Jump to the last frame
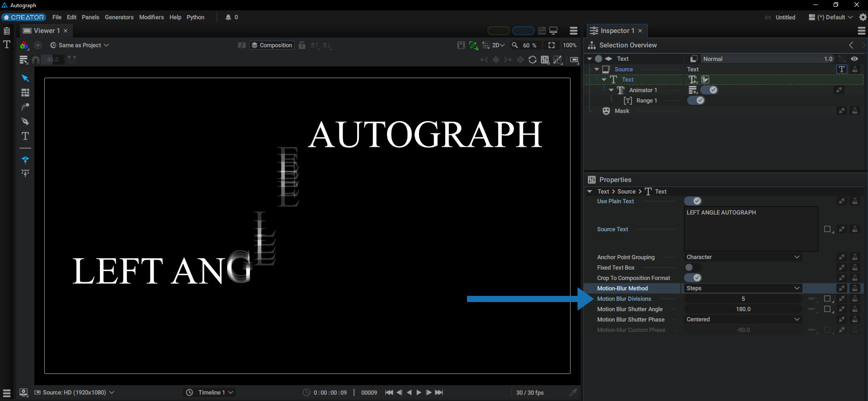The height and width of the screenshot is (401, 868). click(x=439, y=392)
